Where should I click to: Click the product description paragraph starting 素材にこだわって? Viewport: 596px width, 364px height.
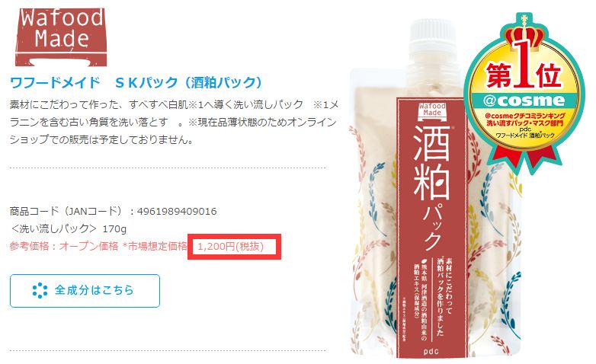174,122
